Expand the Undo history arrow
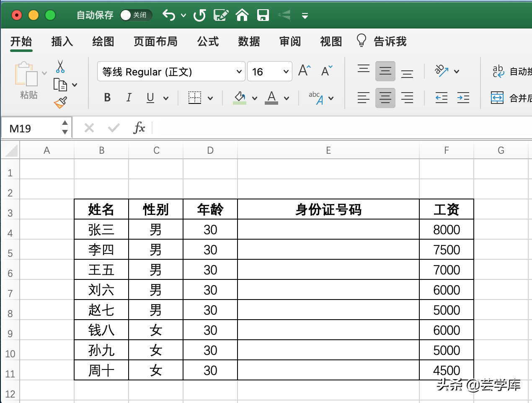 click(x=183, y=15)
